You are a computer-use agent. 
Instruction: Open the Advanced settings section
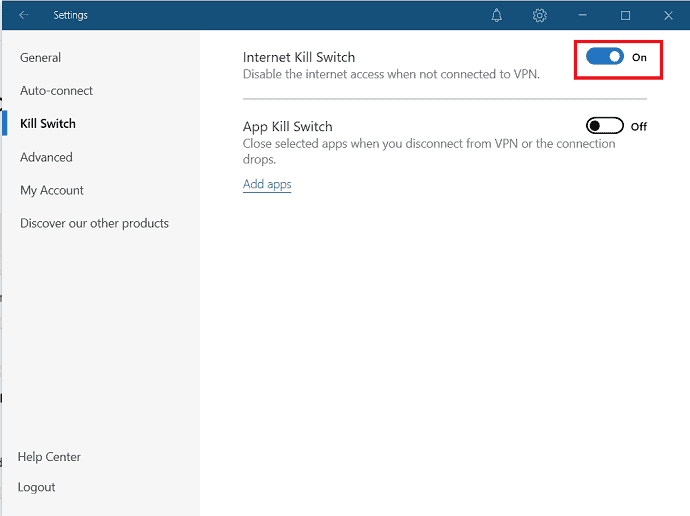pos(46,157)
